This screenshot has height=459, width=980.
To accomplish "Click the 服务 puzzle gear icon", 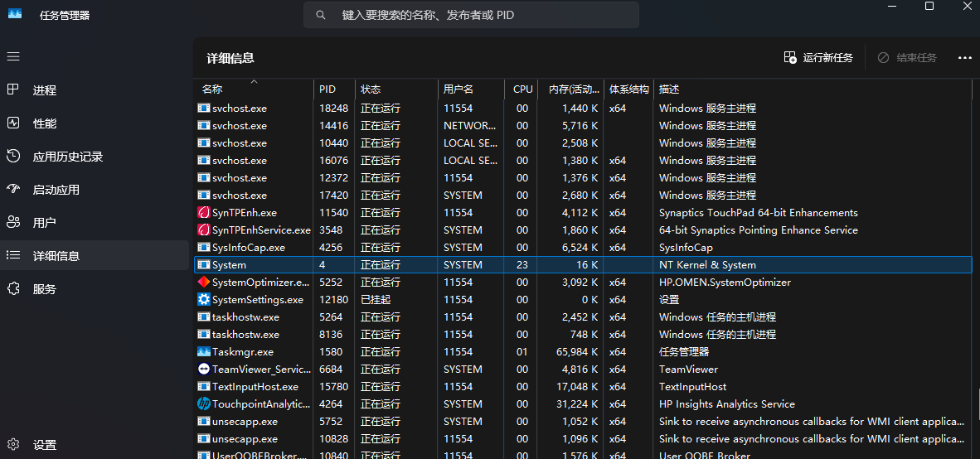I will (x=13, y=289).
